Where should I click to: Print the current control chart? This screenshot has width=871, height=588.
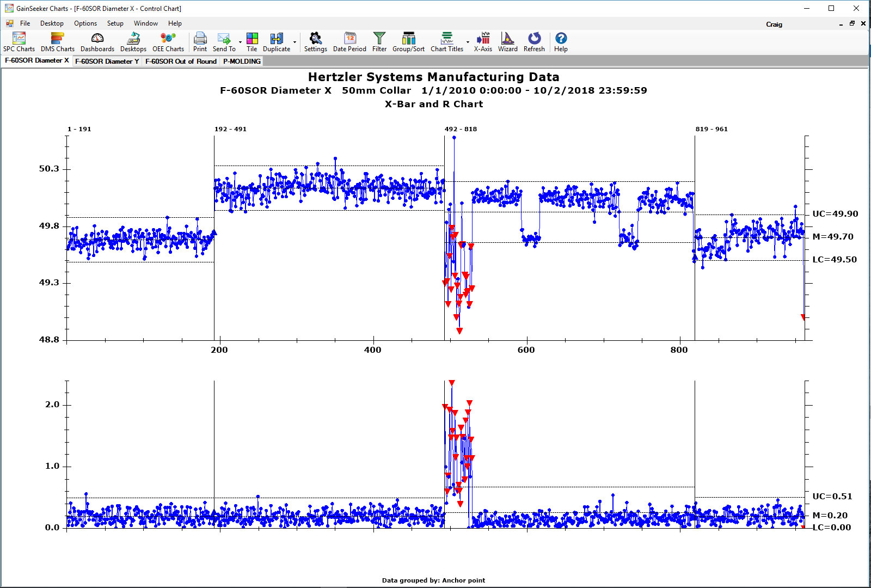[x=200, y=42]
